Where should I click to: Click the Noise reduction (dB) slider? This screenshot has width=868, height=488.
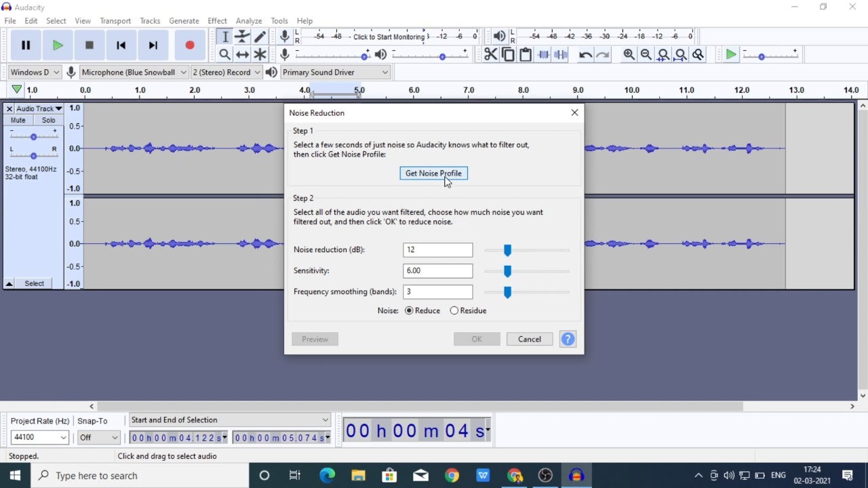pyautogui.click(x=527, y=250)
